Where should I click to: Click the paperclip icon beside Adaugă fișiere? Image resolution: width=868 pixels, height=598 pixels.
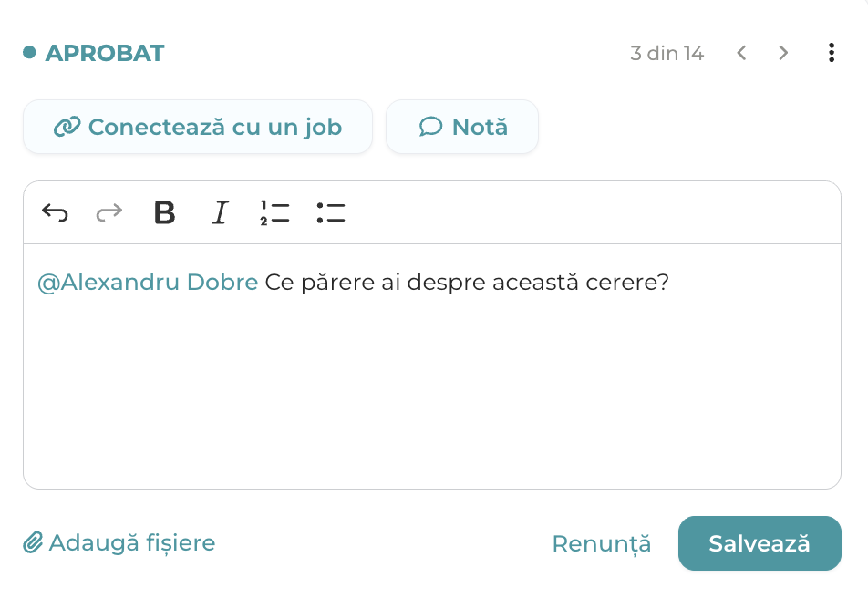(33, 542)
